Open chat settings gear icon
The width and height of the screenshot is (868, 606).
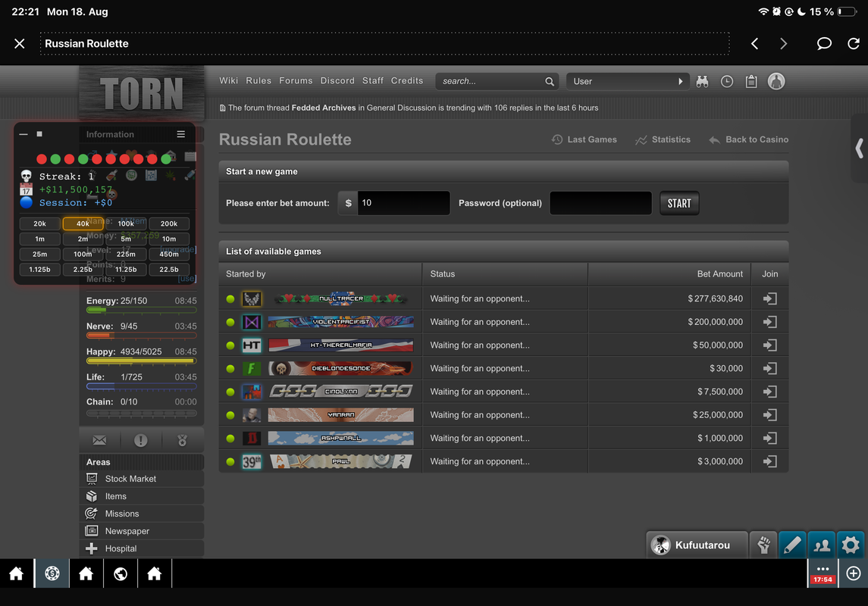[851, 545]
